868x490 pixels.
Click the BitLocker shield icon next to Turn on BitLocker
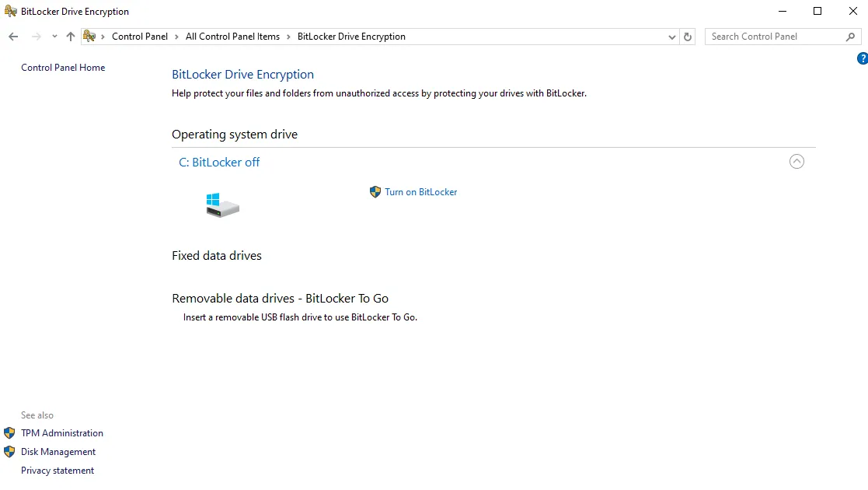375,192
